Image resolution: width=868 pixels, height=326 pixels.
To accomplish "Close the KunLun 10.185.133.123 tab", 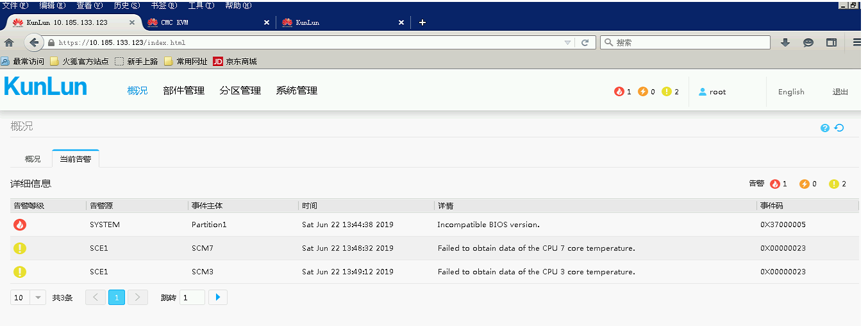I will pos(132,22).
